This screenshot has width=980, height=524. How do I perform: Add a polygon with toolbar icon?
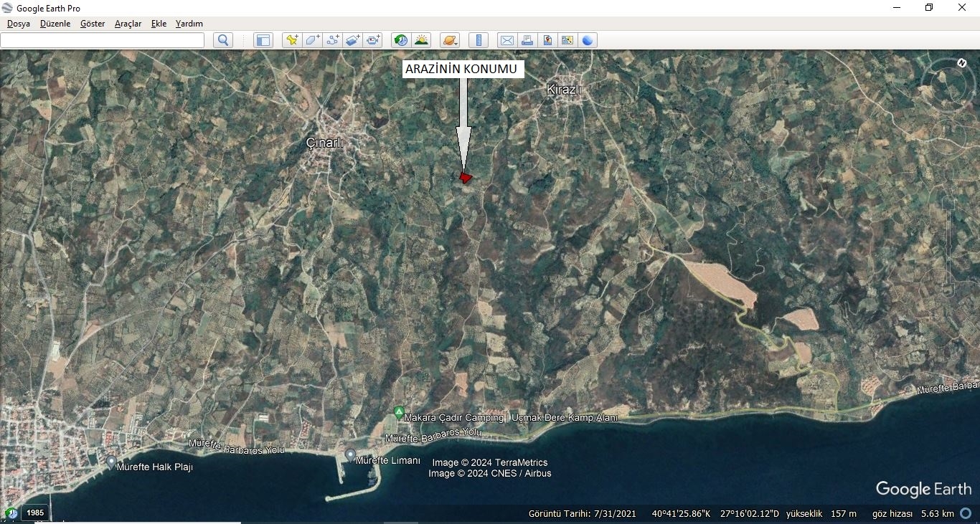pyautogui.click(x=312, y=40)
